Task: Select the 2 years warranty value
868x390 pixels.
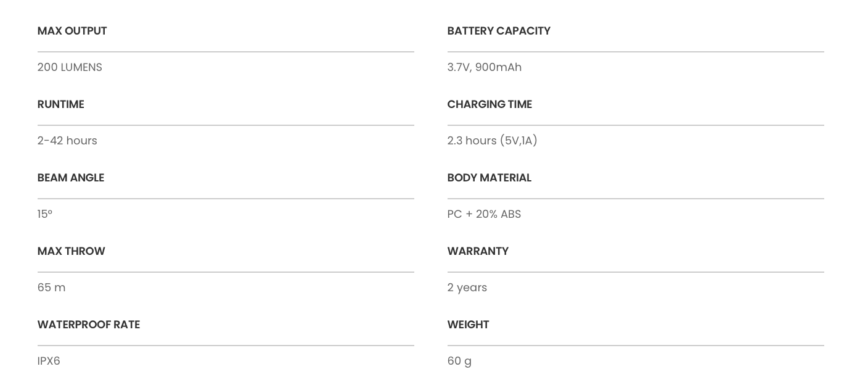Action: coord(467,288)
